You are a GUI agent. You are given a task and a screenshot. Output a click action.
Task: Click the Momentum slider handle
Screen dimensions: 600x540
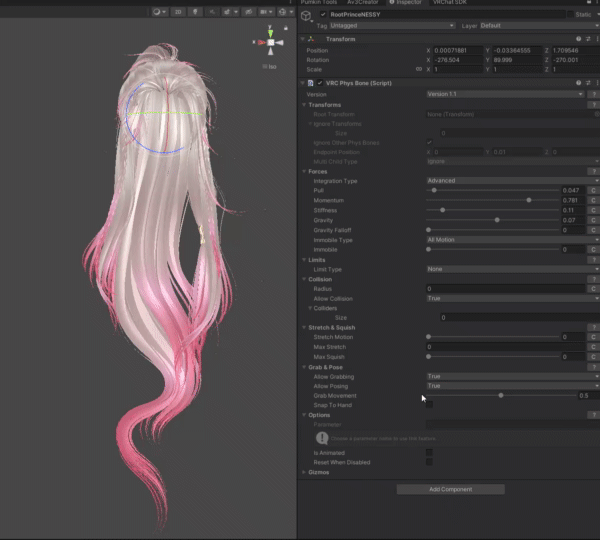click(529, 200)
